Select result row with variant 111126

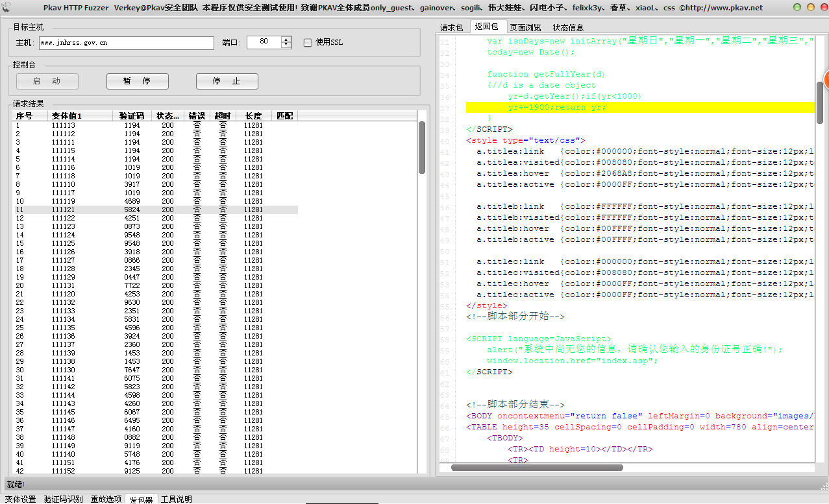(156, 252)
